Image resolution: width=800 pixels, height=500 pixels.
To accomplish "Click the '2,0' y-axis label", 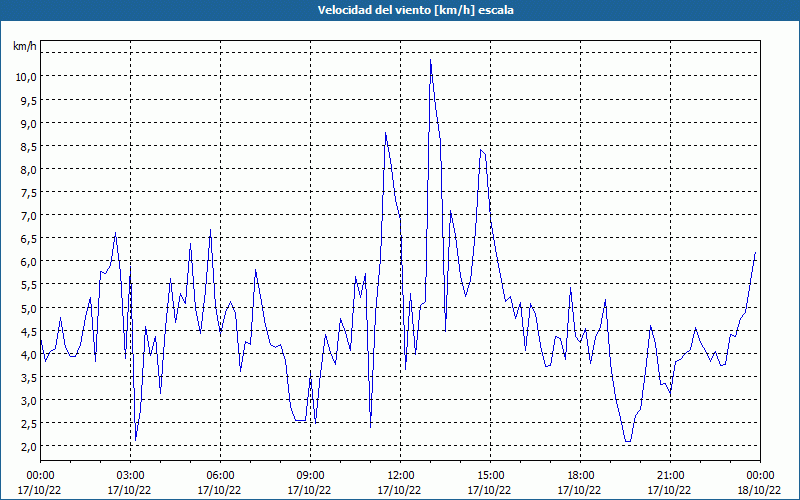I will point(29,446).
